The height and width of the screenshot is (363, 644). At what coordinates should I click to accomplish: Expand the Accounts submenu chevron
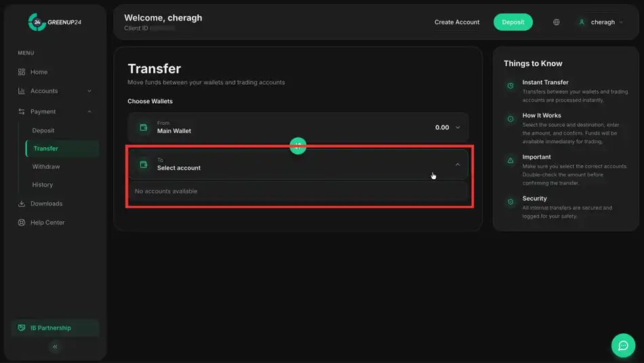click(89, 91)
